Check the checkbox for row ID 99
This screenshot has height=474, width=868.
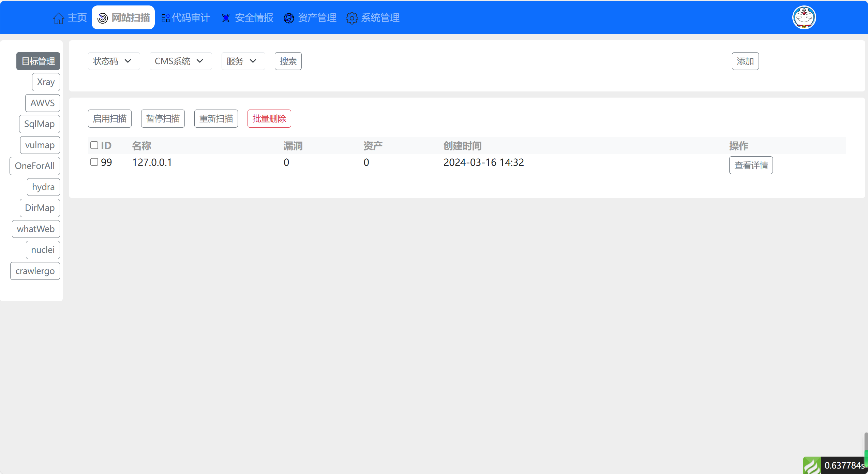94,162
